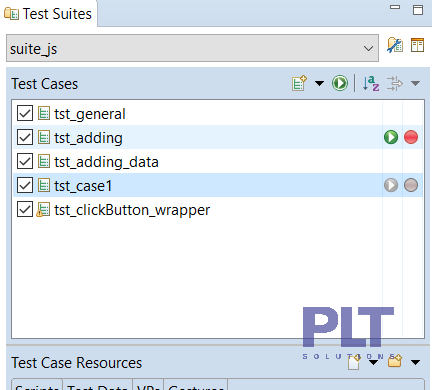Click the new test case icon

299,83
